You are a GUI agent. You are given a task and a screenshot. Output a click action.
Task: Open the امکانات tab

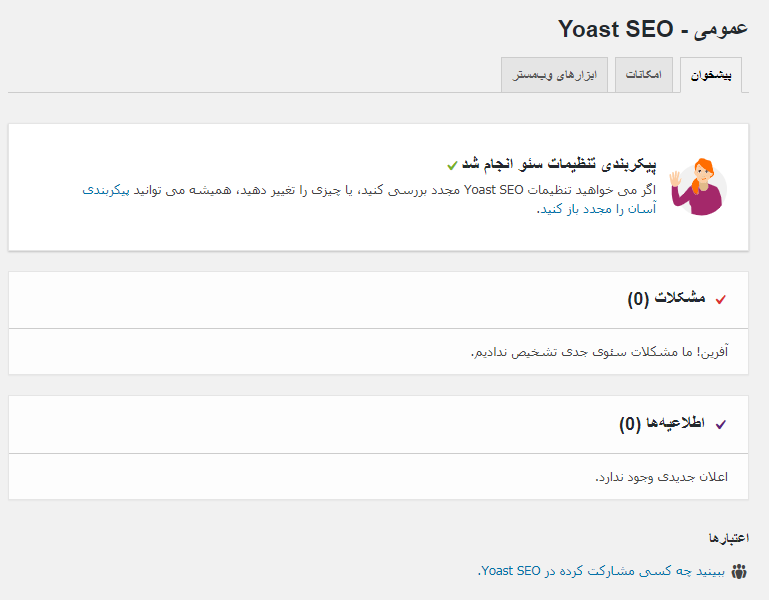pyautogui.click(x=643, y=75)
